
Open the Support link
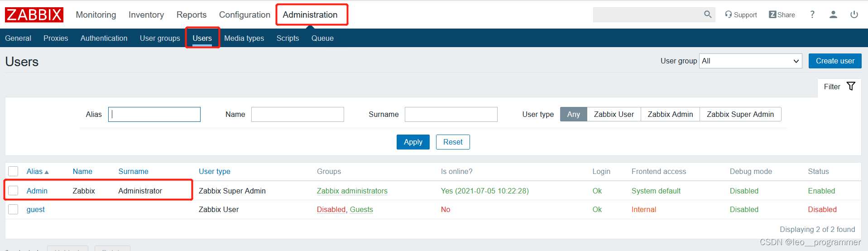[x=741, y=14]
